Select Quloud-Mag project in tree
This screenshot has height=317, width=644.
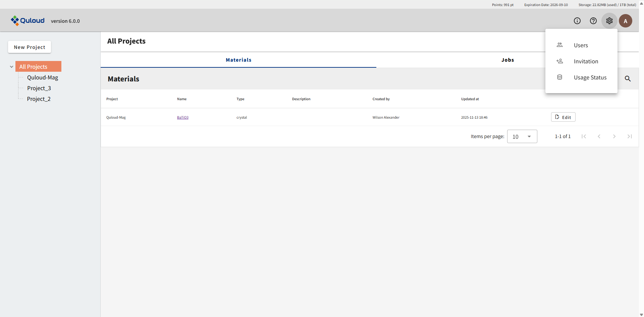click(x=43, y=77)
